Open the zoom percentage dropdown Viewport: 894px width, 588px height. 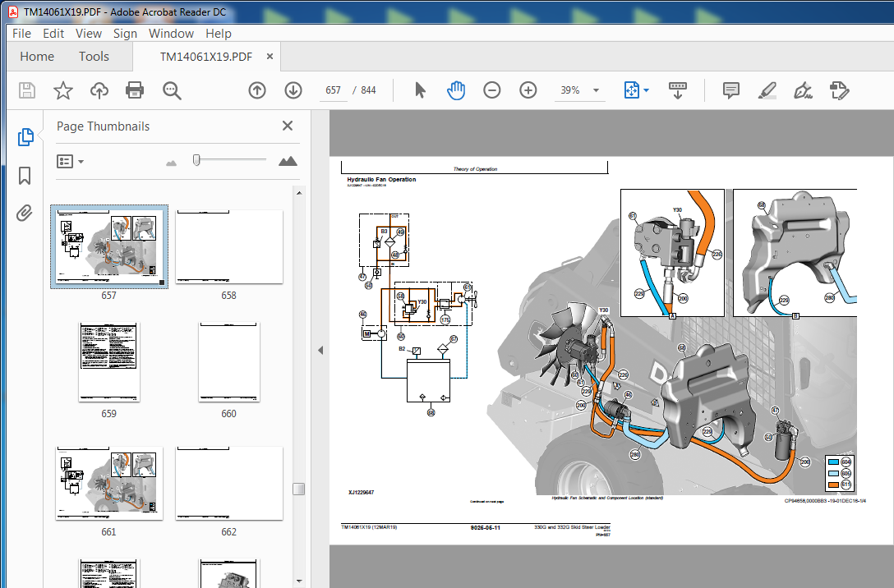pyautogui.click(x=596, y=90)
